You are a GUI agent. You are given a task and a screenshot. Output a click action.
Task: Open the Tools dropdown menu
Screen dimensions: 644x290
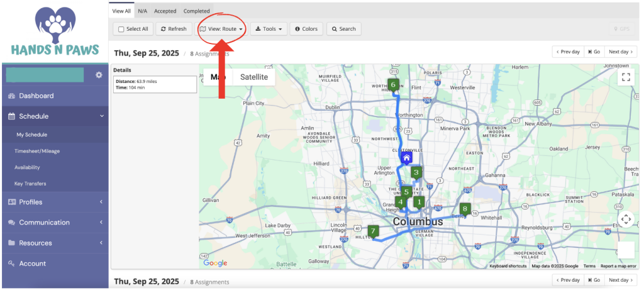[x=269, y=29]
